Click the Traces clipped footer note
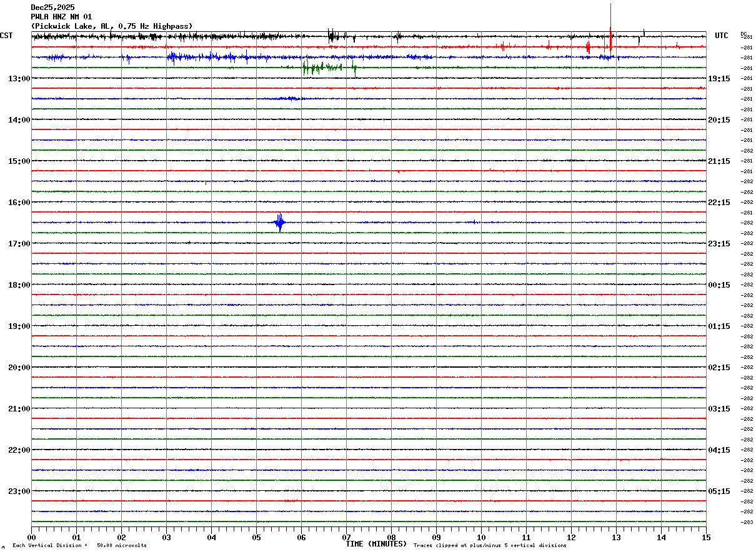Screen dimensions: 756x554 click(x=490, y=546)
